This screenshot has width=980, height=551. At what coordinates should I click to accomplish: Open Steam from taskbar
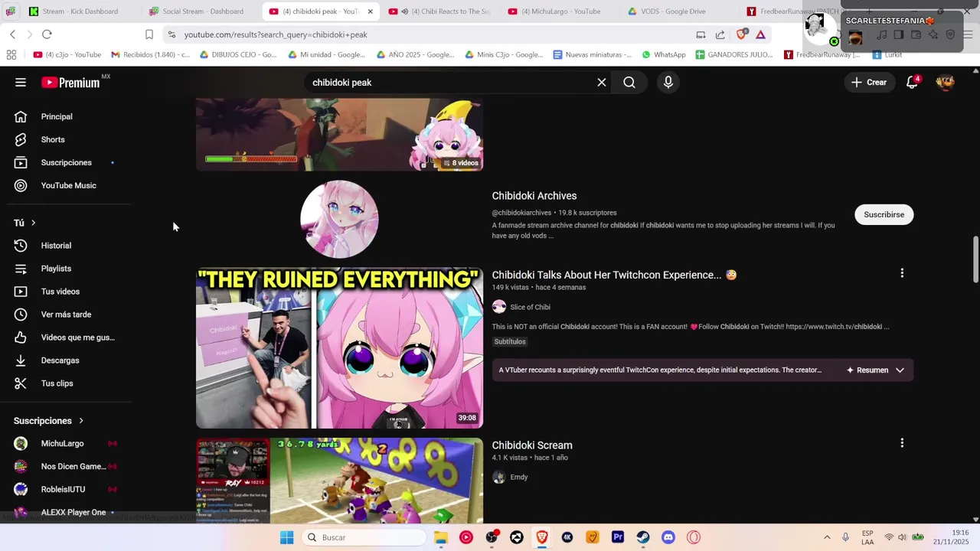(643, 537)
